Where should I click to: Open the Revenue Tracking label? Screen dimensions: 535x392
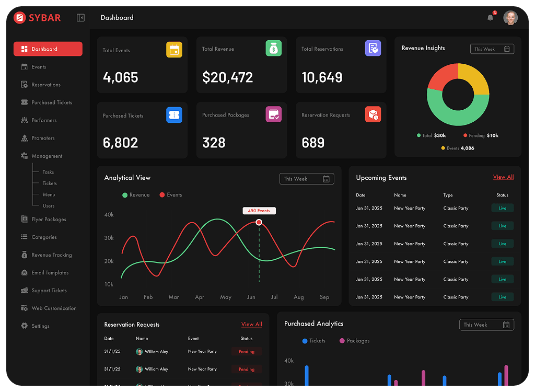[52, 255]
